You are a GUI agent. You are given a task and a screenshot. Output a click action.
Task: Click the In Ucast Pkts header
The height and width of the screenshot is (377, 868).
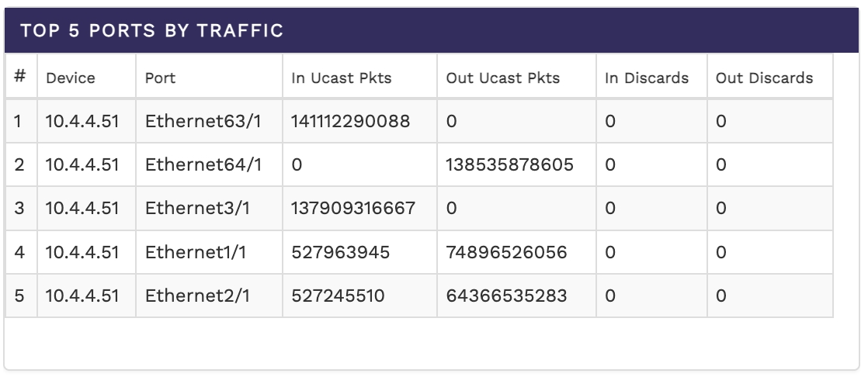(x=342, y=78)
